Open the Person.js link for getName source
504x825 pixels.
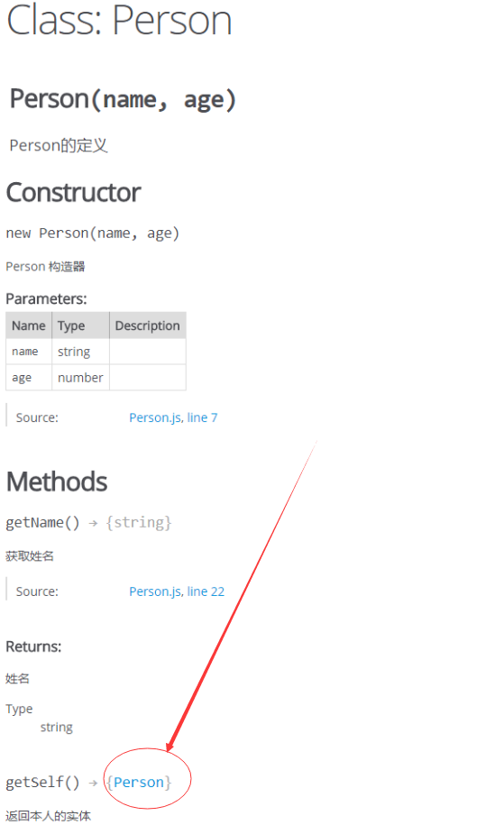[156, 591]
